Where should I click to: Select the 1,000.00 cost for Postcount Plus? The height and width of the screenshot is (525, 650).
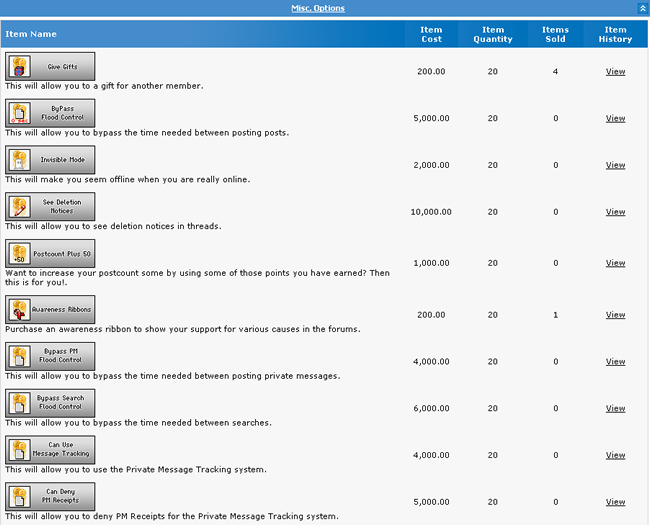(x=431, y=263)
